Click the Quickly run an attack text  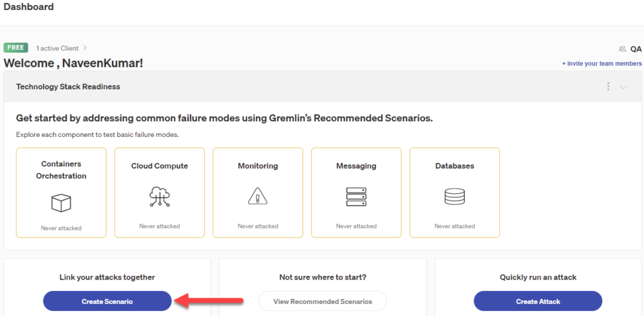(538, 278)
